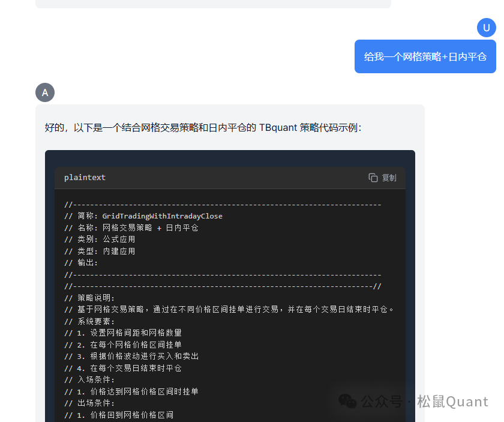This screenshot has height=422, width=504.
Task: Click the copy icon in the code header
Action: (373, 178)
